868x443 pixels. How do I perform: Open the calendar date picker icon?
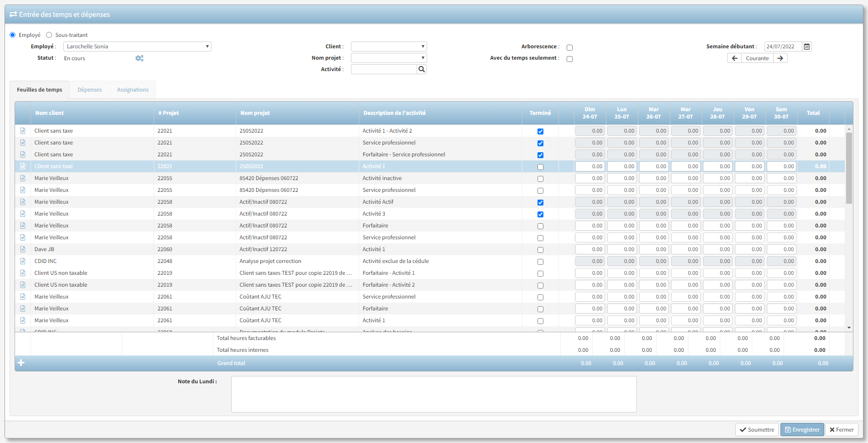click(x=807, y=46)
